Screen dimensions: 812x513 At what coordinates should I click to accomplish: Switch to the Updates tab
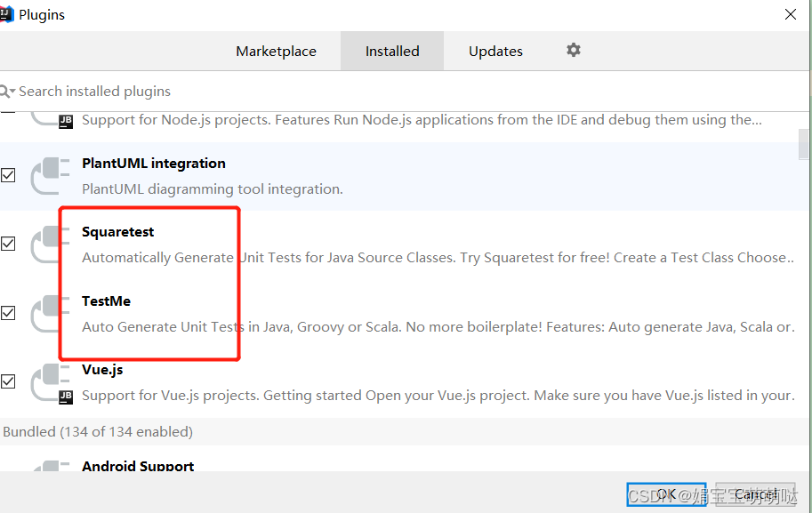(x=495, y=51)
